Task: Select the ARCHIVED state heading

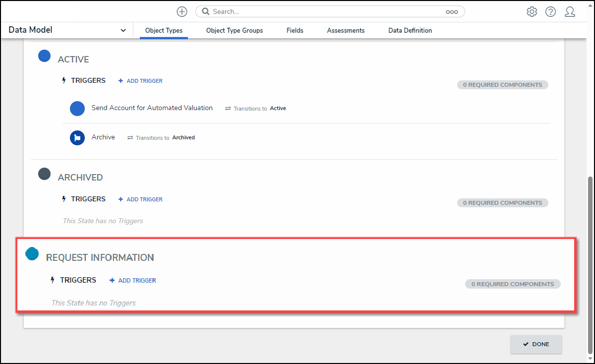Action: 80,178
